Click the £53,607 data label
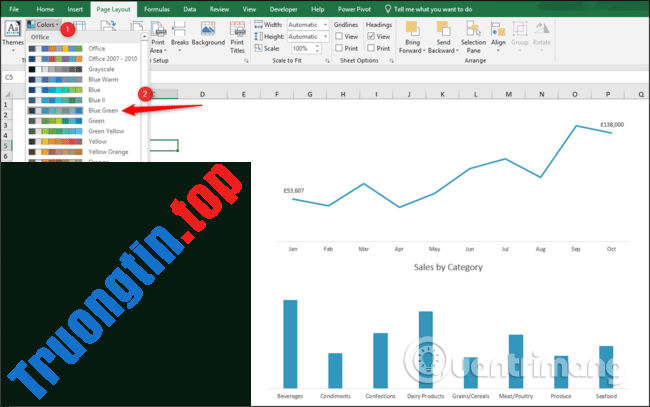650x407 pixels. point(294,191)
